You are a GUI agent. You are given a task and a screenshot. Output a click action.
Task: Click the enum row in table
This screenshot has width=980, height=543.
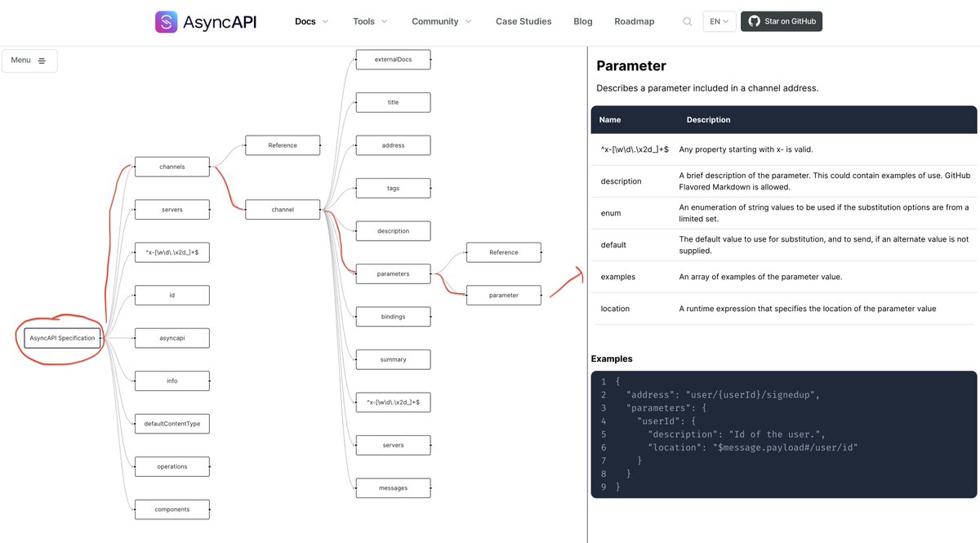coord(784,213)
